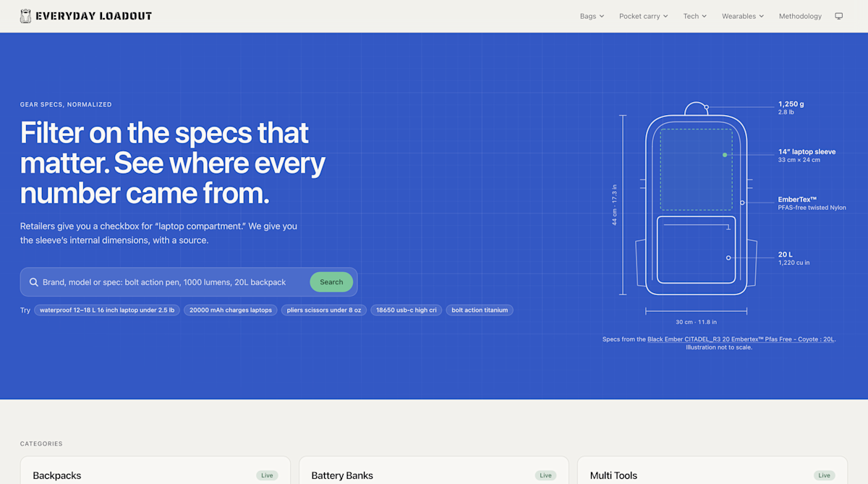Select the "20000 mAh charges laptops" suggestion chip
The height and width of the screenshot is (484, 868).
231,310
